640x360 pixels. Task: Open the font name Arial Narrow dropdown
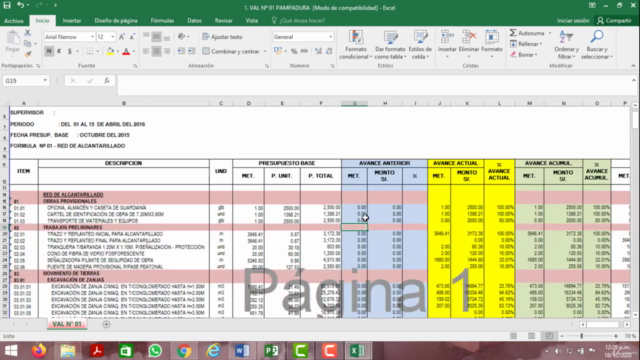(92, 37)
